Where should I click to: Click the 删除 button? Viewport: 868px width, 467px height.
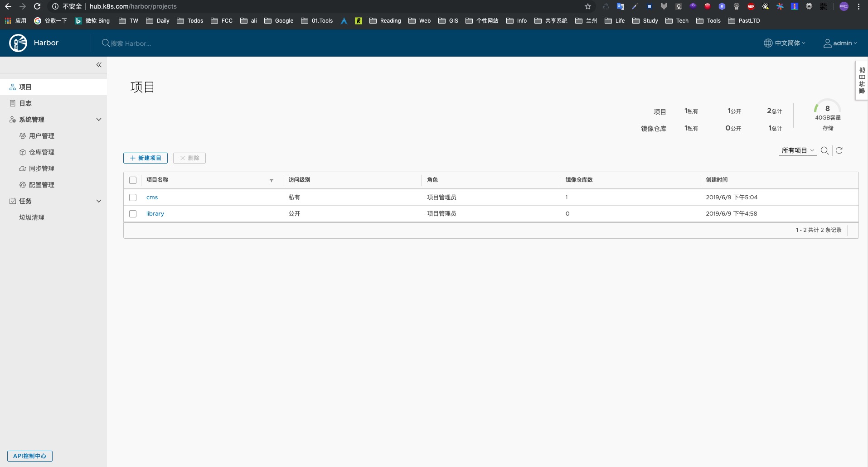189,158
